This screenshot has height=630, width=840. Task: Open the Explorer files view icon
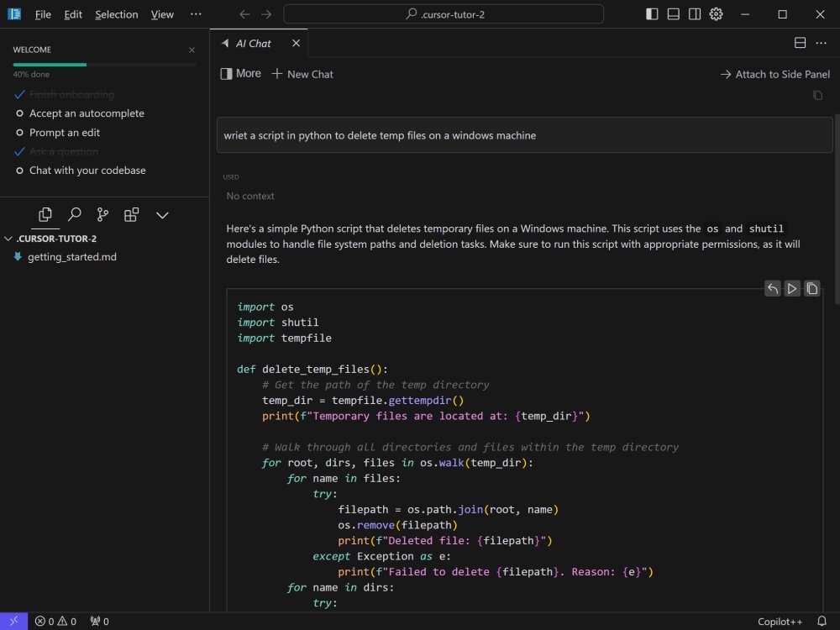pyautogui.click(x=45, y=215)
